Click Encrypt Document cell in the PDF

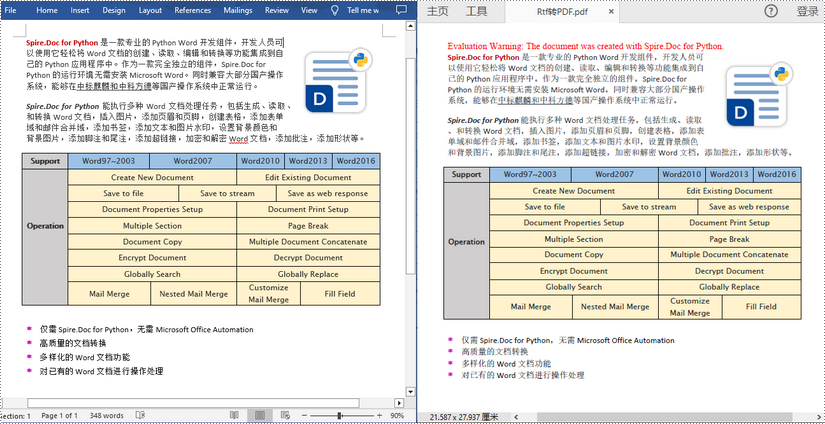(574, 271)
